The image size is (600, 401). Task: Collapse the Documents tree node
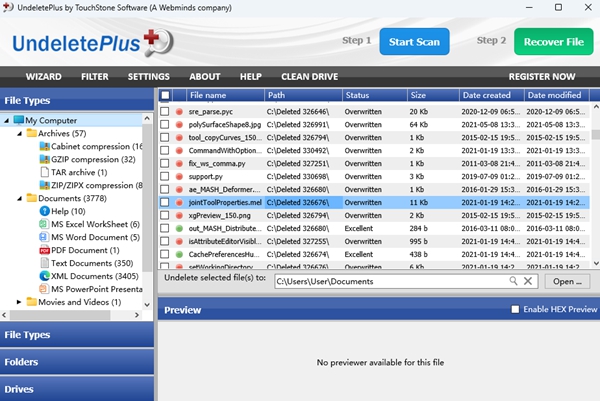(18, 197)
